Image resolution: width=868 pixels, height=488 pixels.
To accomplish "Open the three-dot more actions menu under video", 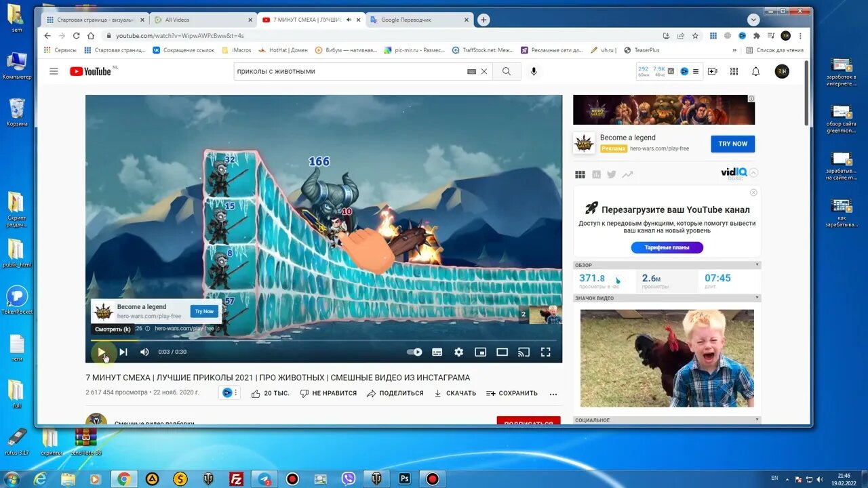I will point(553,393).
